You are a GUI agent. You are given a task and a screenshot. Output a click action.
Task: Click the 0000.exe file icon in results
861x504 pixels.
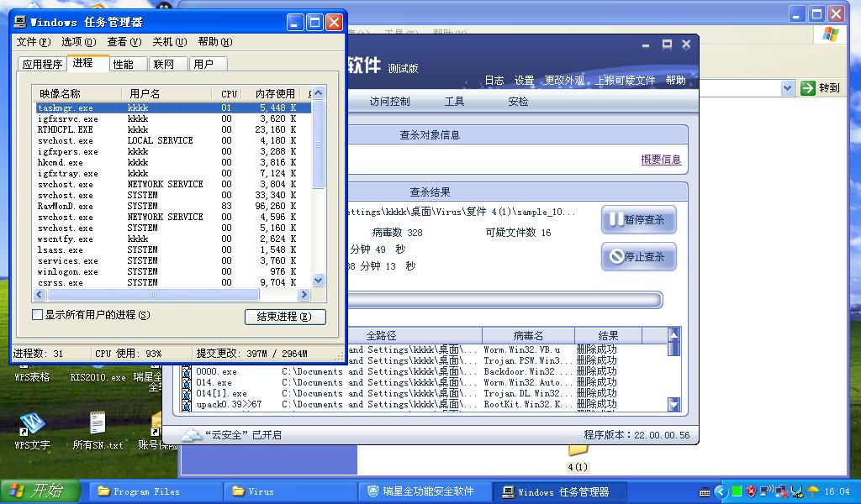(187, 372)
